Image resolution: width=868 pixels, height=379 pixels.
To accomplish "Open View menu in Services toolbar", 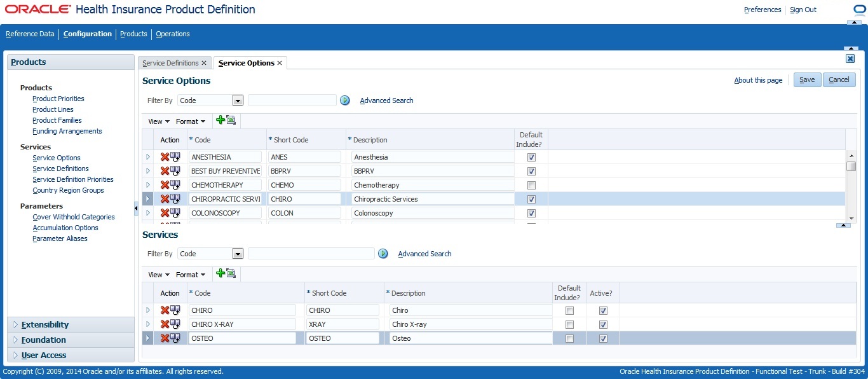I will tap(159, 275).
